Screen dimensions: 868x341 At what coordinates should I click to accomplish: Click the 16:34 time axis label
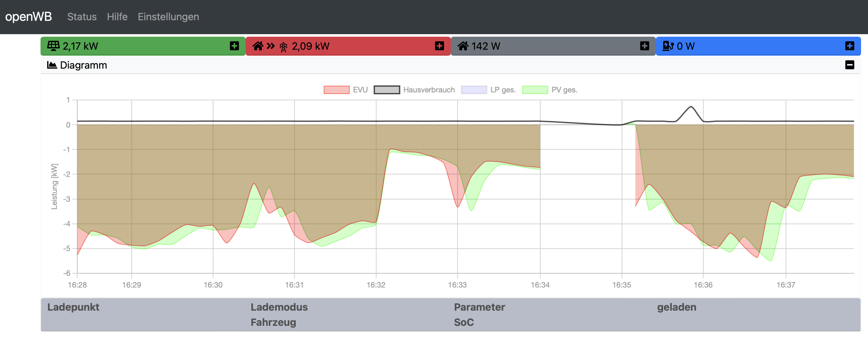pyautogui.click(x=540, y=285)
